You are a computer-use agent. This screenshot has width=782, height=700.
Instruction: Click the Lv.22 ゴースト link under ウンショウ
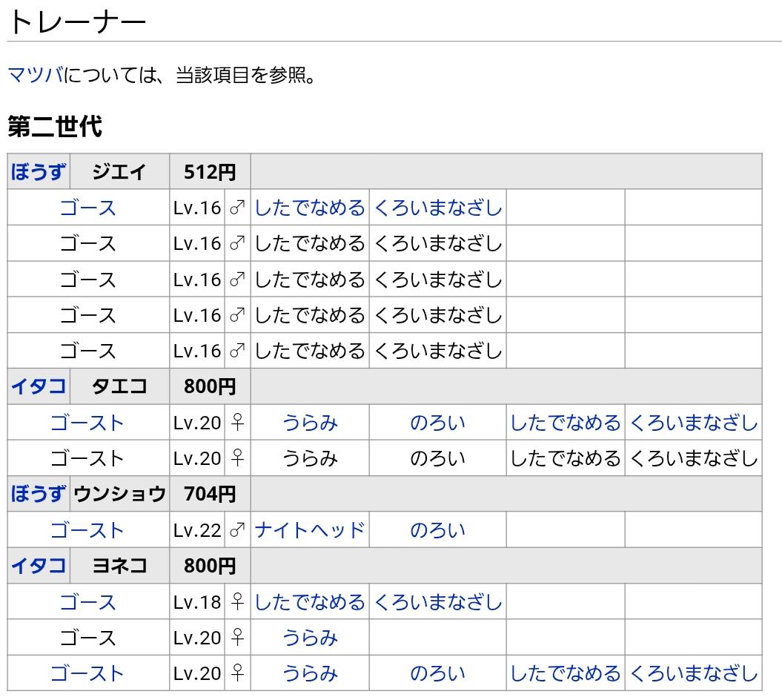[87, 530]
